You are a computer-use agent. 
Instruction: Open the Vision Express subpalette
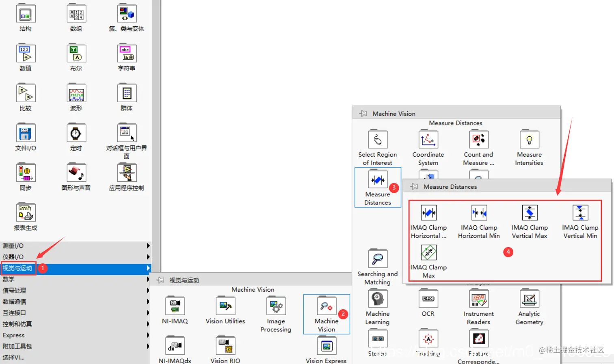(326, 346)
